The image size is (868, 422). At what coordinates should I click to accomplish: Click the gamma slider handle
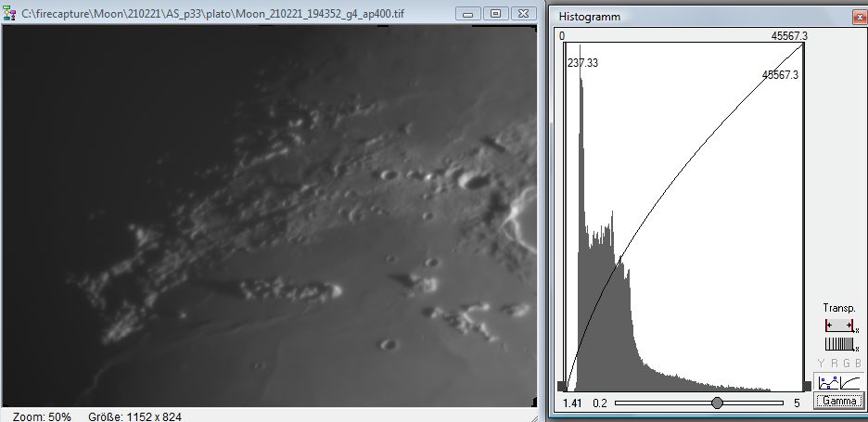(717, 403)
